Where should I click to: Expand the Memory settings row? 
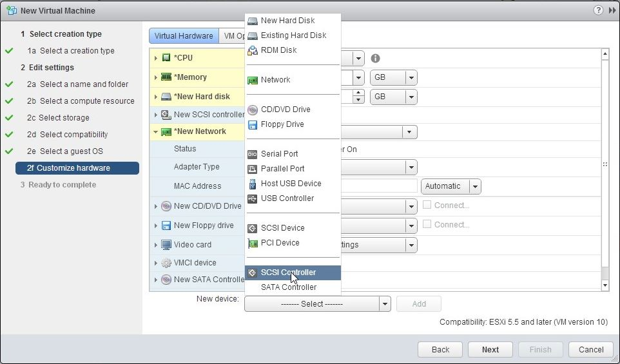coord(156,77)
